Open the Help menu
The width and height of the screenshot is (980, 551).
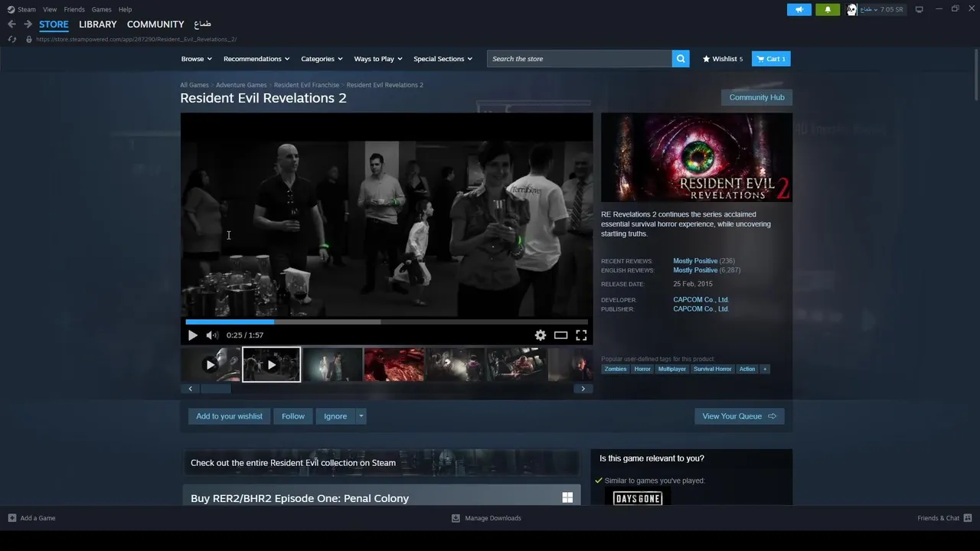pyautogui.click(x=125, y=9)
